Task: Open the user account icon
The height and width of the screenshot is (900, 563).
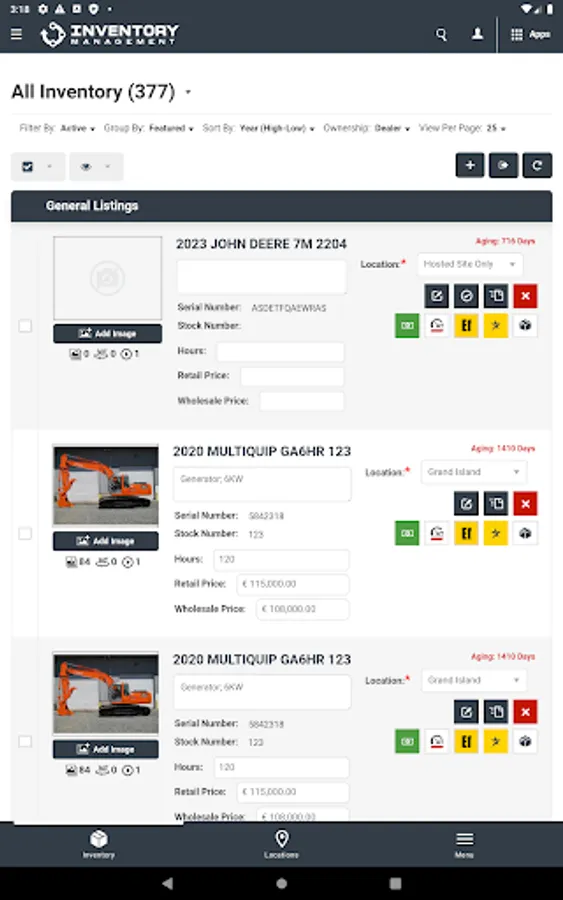Action: tap(477, 34)
